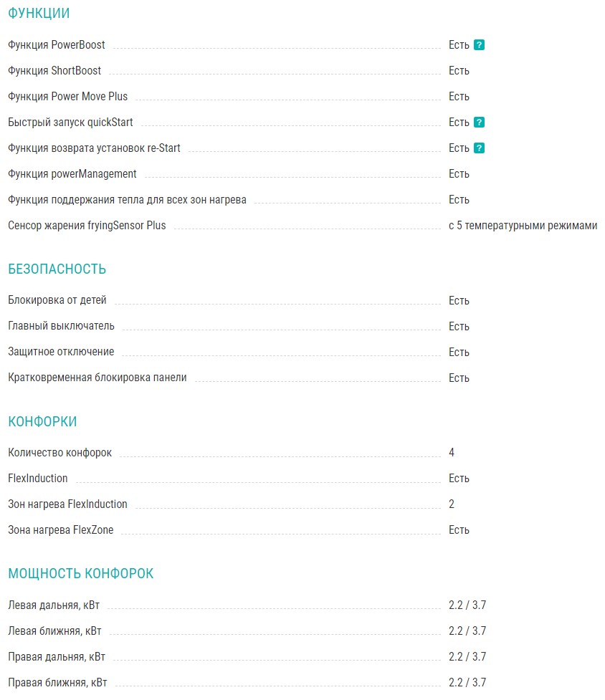The height and width of the screenshot is (700, 605).
Task: Click the МОЩНОСТЬ КОНФОРОК heading
Action: pyautogui.click(x=80, y=573)
